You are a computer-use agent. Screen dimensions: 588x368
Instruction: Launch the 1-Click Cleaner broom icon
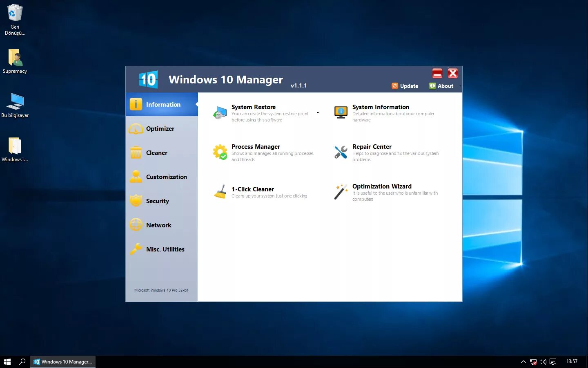tap(220, 191)
